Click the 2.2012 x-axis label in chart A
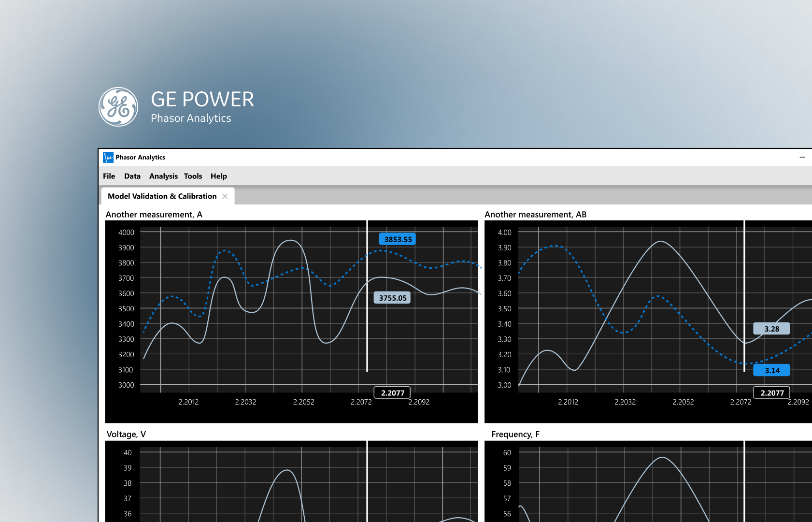812x522 pixels. pyautogui.click(x=188, y=402)
